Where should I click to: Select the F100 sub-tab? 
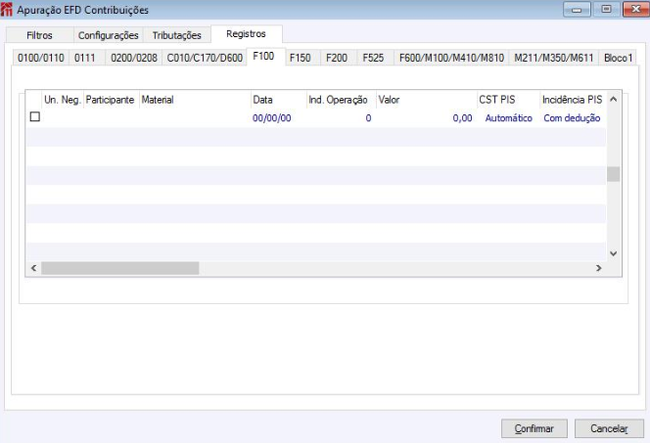tap(264, 56)
